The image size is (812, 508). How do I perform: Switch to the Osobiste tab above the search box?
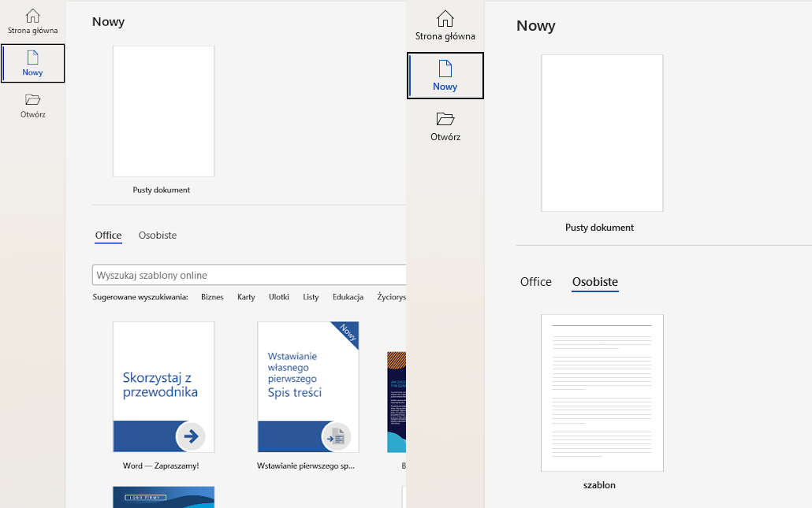(158, 235)
